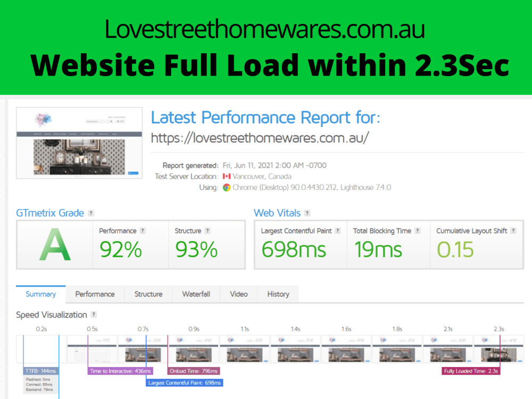Screen dimensions: 532x399
Task: Open the Web Vitals help icon
Action: (x=307, y=213)
